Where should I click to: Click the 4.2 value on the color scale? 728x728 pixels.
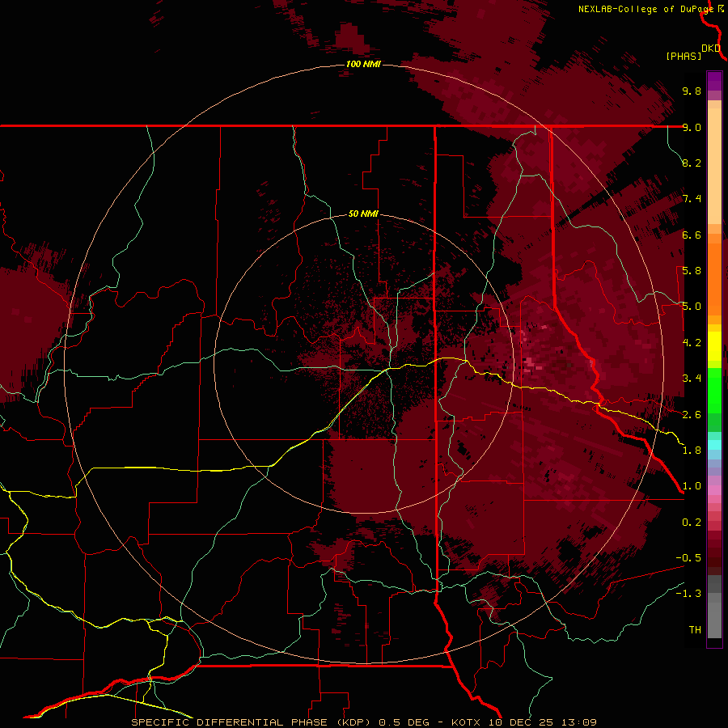point(692,343)
